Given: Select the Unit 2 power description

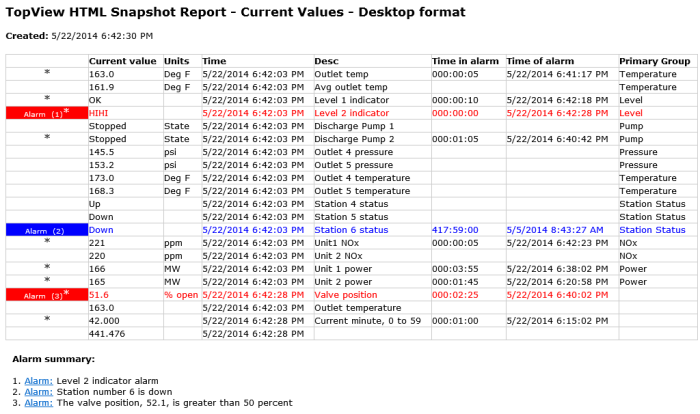Looking at the screenshot, I should coord(343,282).
